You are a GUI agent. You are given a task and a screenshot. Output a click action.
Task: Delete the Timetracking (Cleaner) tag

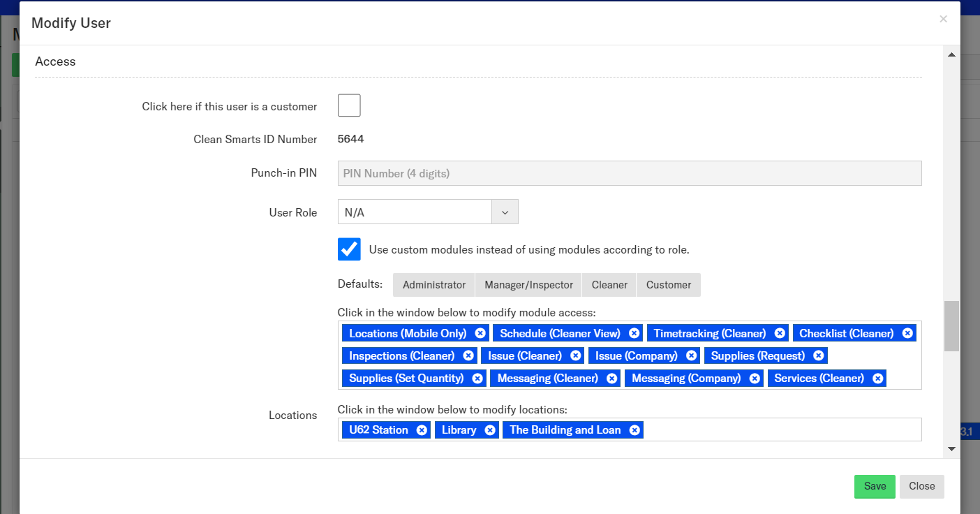coord(780,333)
